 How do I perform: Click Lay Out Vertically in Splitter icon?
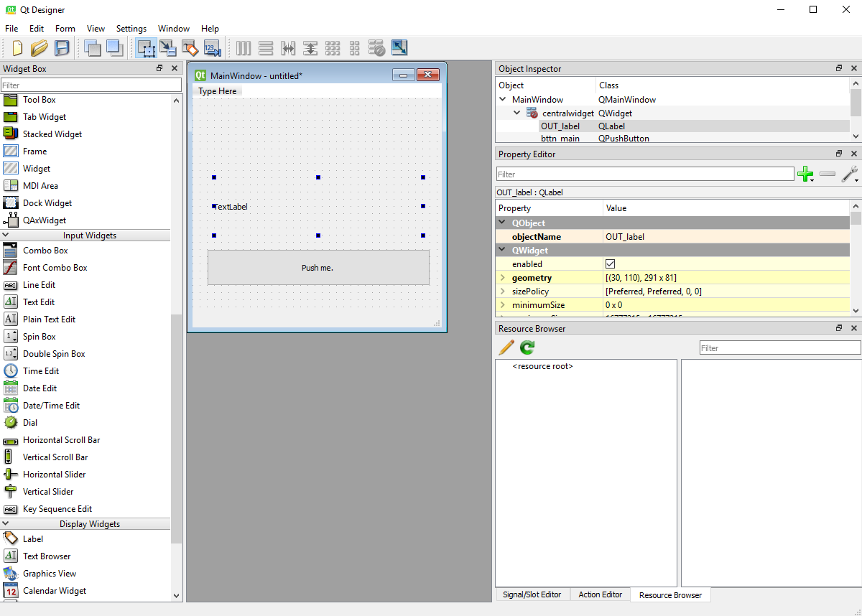pos(310,48)
